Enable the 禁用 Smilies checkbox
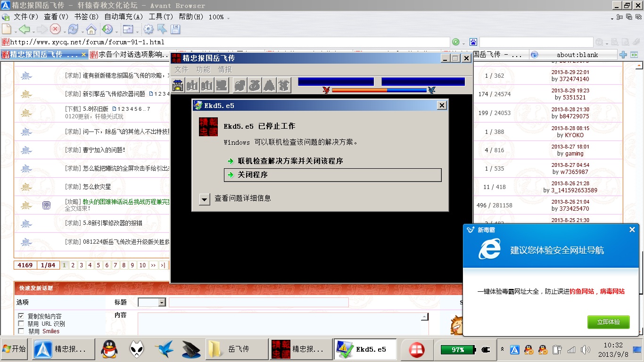Viewport: 644px width, 362px height. coord(21,331)
